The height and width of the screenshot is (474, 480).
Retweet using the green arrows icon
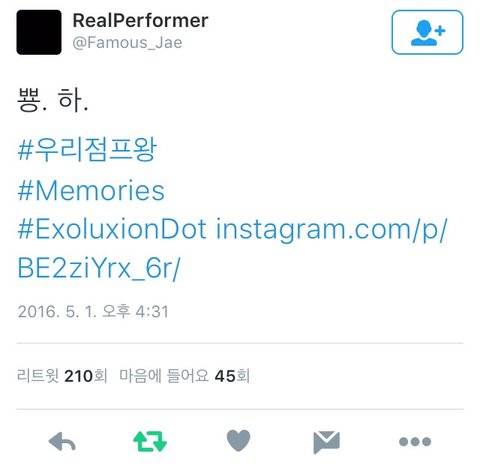[150, 441]
